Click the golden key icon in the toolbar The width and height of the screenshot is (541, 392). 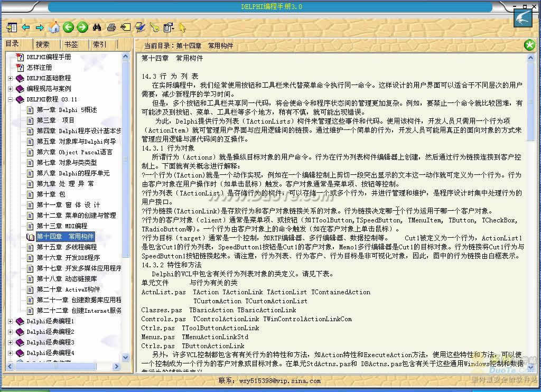point(154,27)
